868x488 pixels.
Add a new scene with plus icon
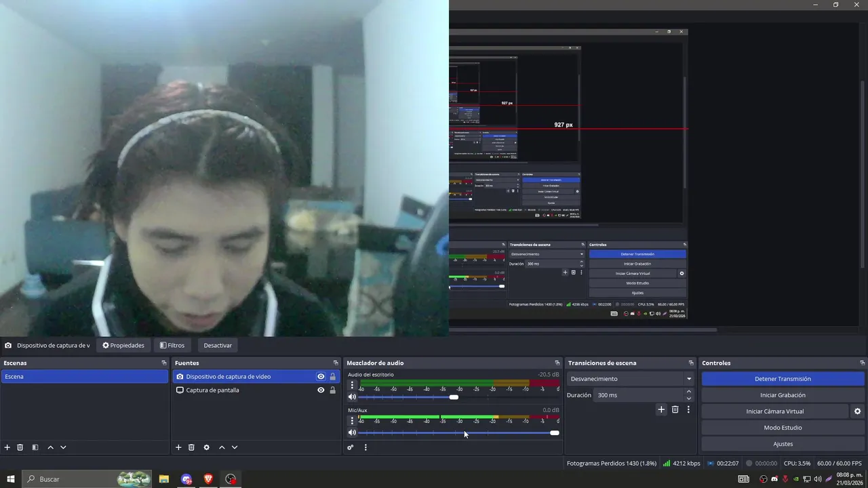click(x=7, y=447)
